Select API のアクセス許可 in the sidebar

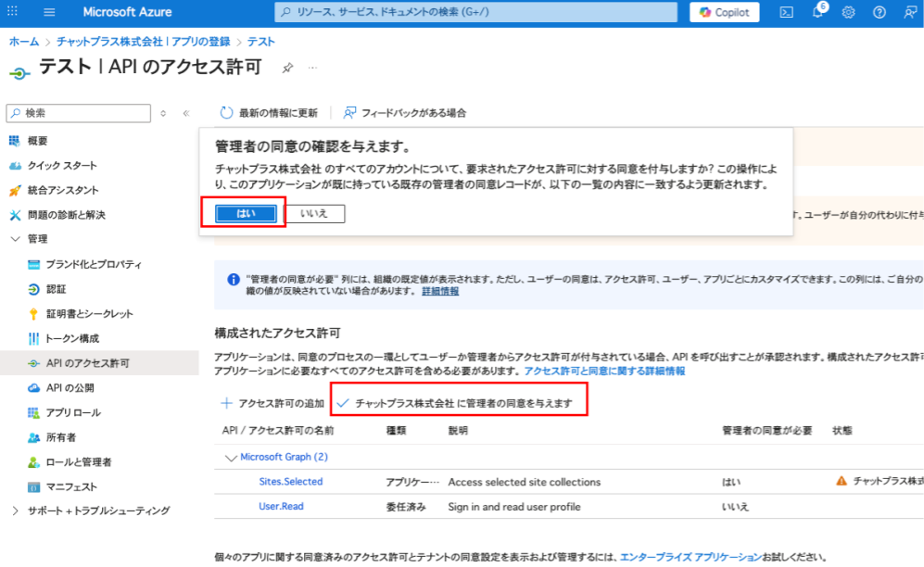99,363
